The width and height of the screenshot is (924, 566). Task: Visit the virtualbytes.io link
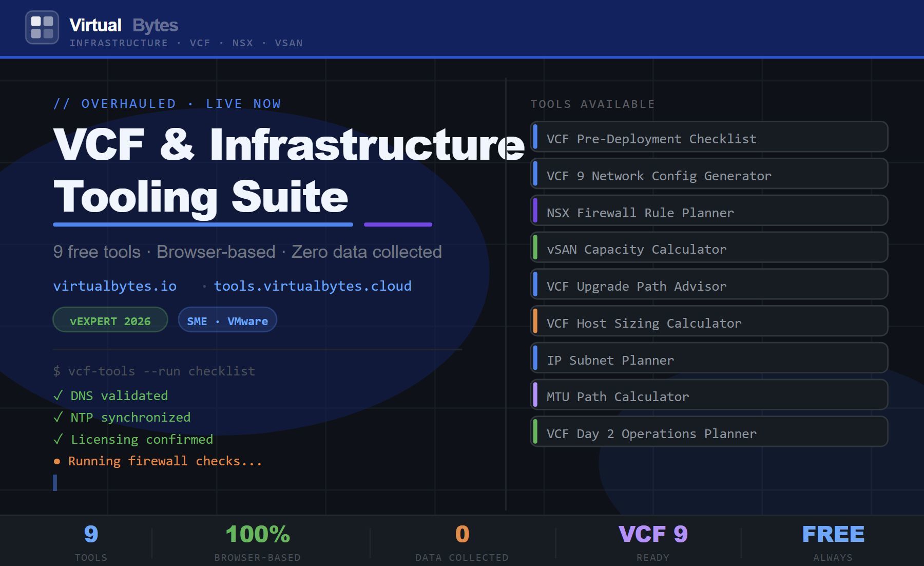coord(115,286)
